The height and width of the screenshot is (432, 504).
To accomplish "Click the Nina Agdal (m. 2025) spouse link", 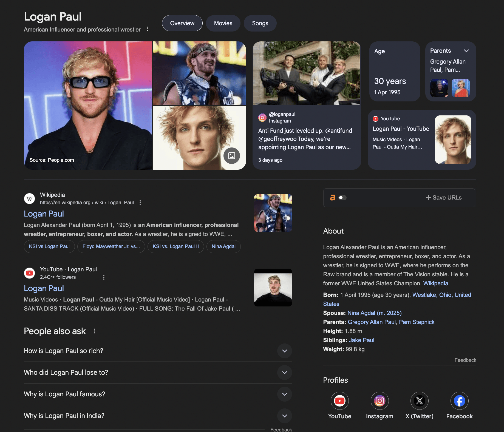I will [374, 313].
